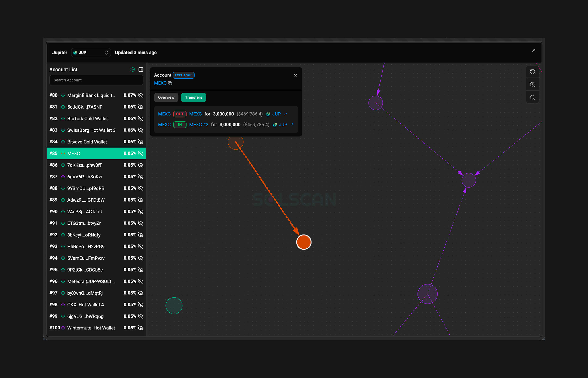
Task: Hide account byXwnQ...dMqtRj
Action: (141, 293)
